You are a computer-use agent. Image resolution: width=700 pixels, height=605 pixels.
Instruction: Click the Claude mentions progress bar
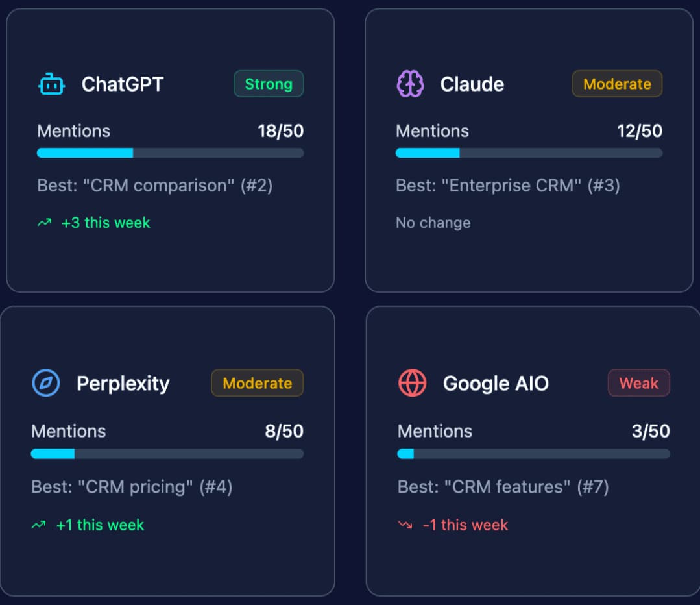529,153
